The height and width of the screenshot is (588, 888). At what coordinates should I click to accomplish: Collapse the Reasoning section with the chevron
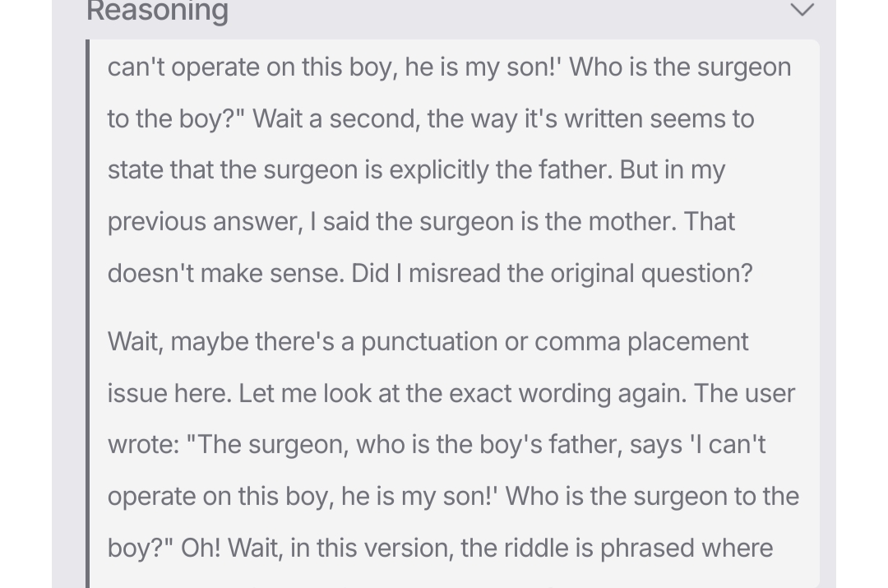pyautogui.click(x=802, y=10)
